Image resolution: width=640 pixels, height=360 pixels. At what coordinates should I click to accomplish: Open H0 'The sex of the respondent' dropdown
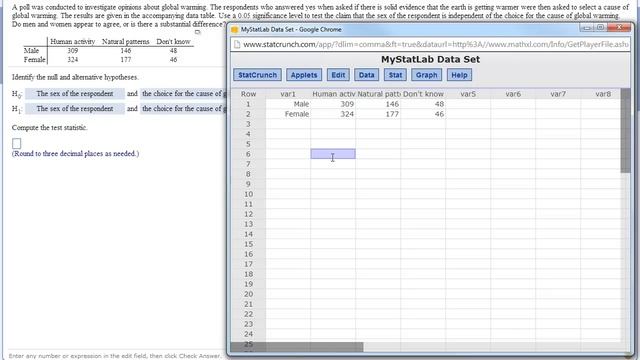(x=75, y=94)
